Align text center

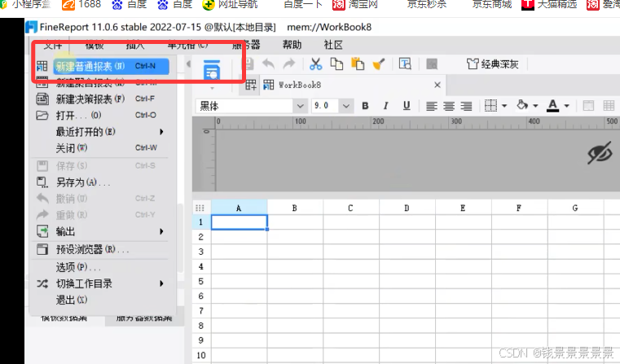[x=449, y=106]
